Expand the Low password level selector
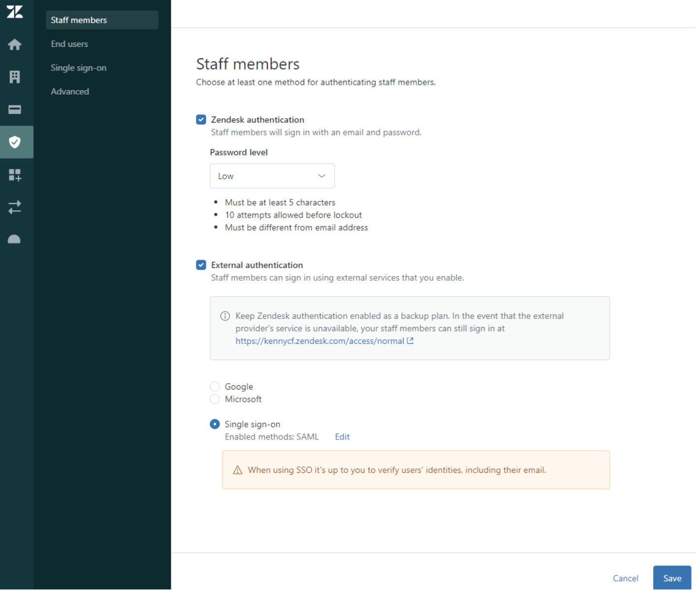Viewport: 700px width, 594px height. [x=272, y=176]
